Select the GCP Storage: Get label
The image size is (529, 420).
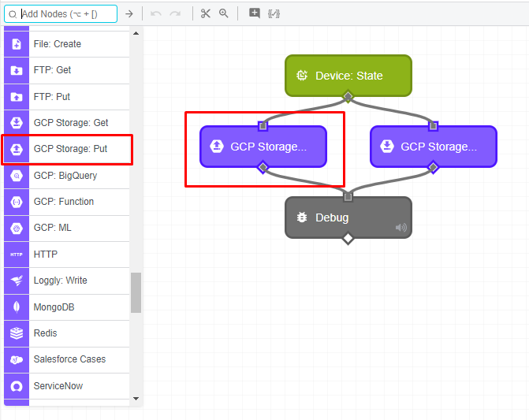(x=71, y=123)
